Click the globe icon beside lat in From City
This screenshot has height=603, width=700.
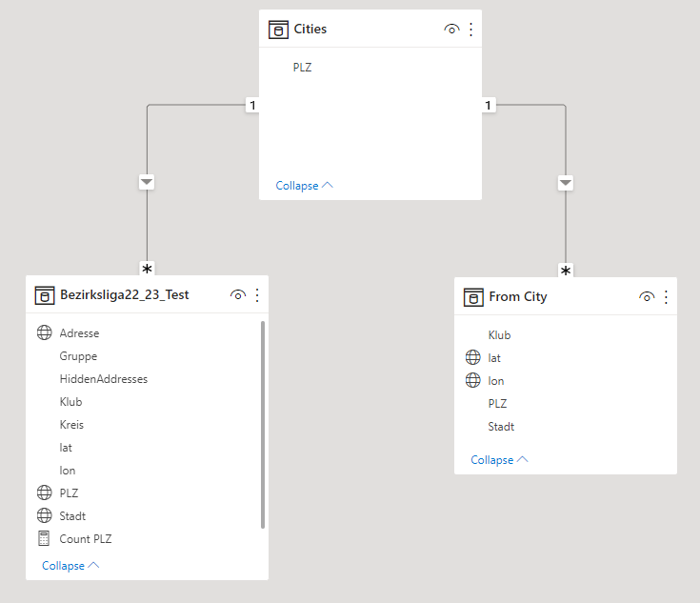point(472,357)
